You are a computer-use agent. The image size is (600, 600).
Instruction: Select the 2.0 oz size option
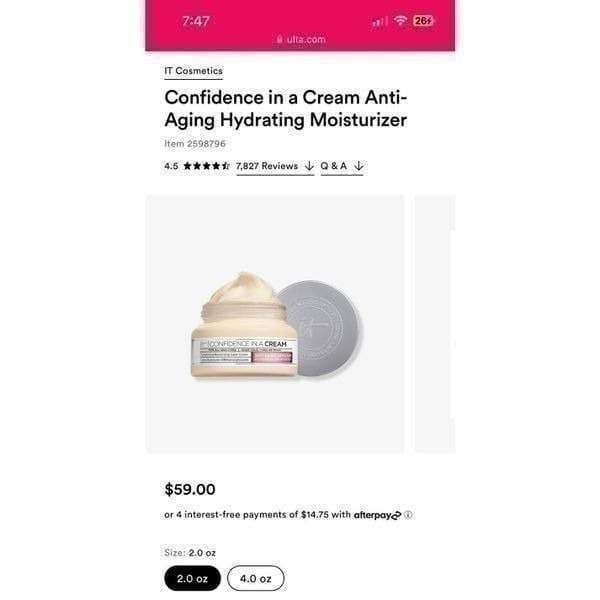tap(192, 578)
